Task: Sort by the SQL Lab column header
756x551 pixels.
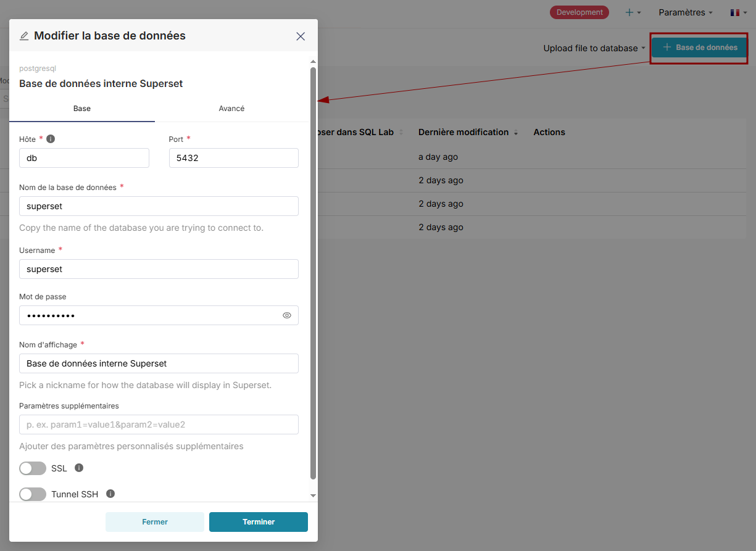Action: (x=361, y=132)
